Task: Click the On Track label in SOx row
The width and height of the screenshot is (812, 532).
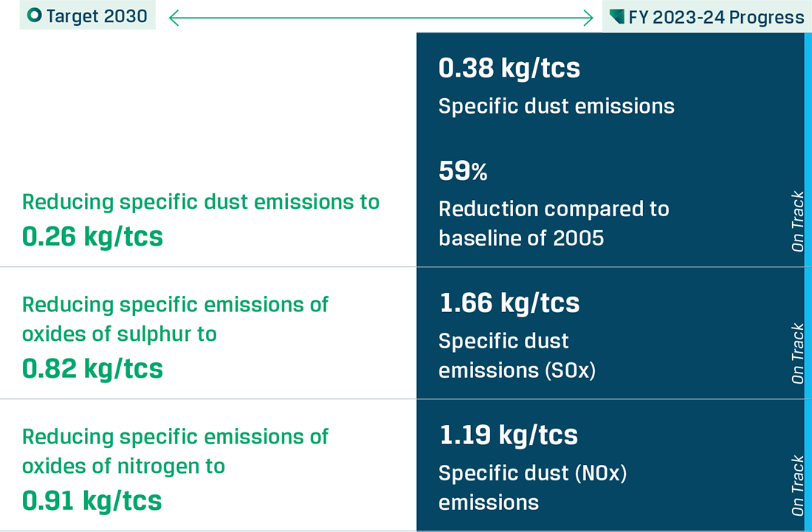Action: pyautogui.click(x=797, y=353)
